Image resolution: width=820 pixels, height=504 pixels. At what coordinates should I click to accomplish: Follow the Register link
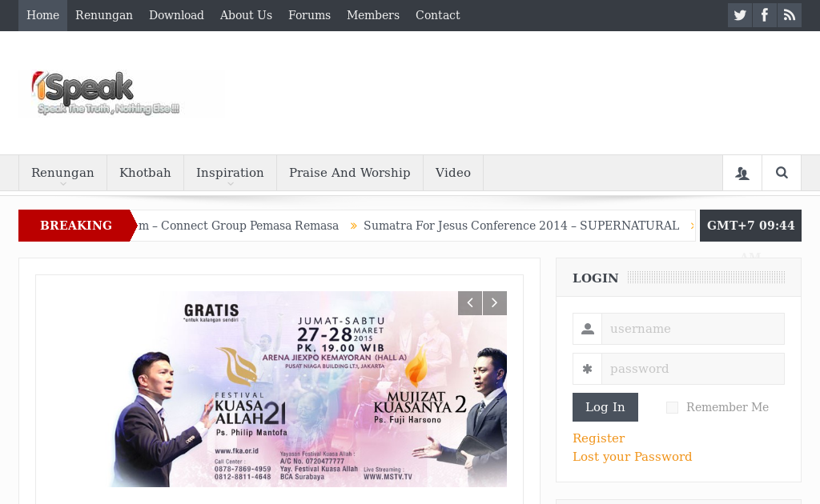pyautogui.click(x=599, y=438)
